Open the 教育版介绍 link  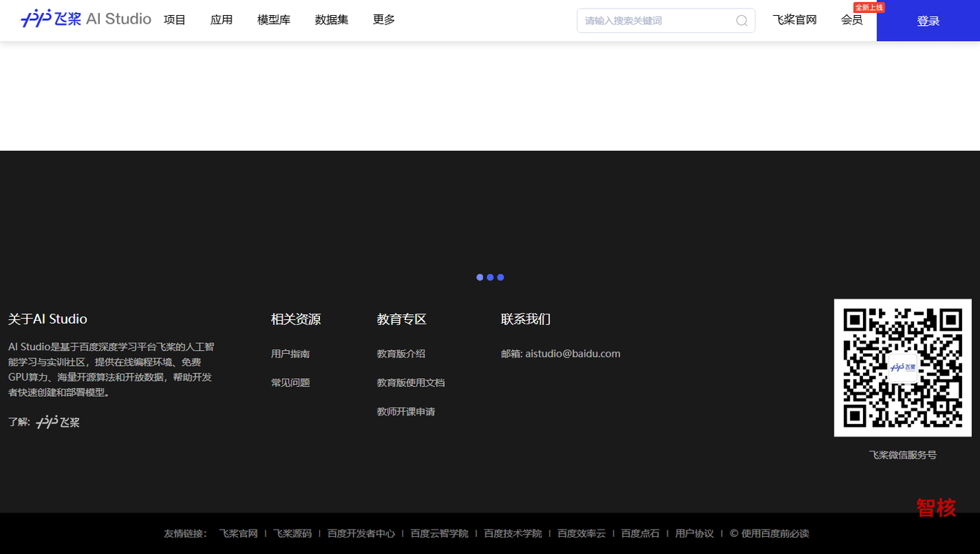401,354
